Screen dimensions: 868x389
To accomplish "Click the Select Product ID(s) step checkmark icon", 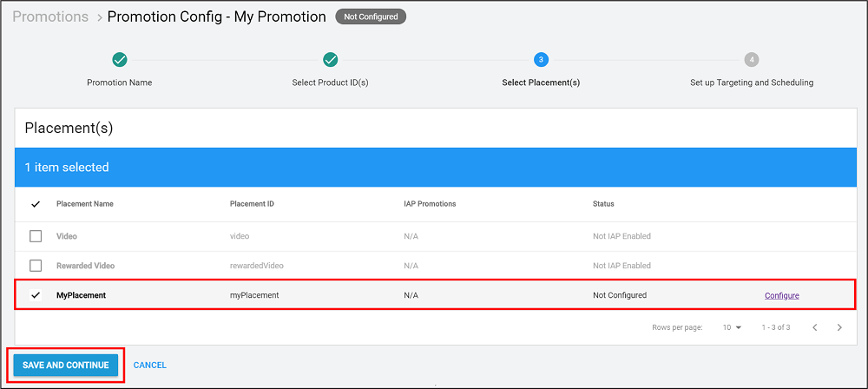I will coord(331,59).
